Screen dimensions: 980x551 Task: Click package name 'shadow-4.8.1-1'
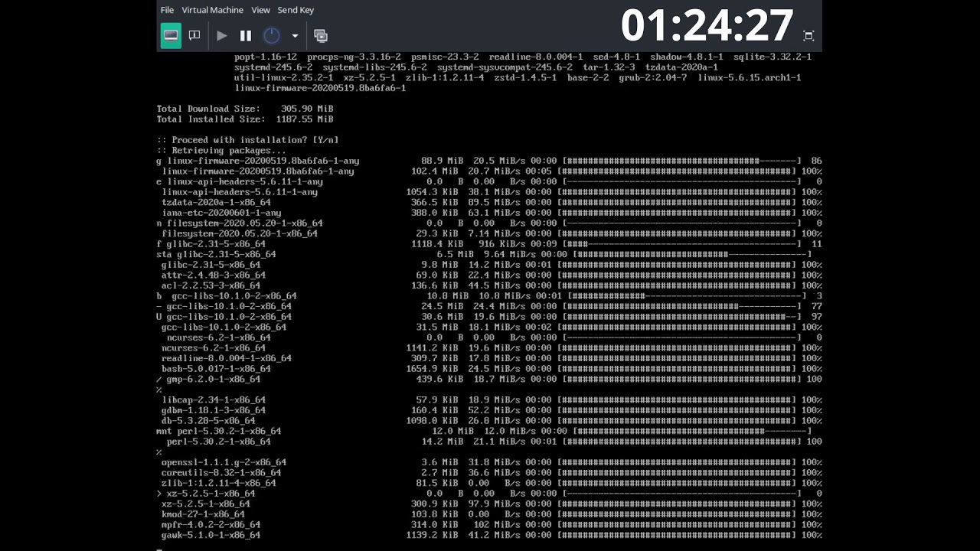pos(687,57)
